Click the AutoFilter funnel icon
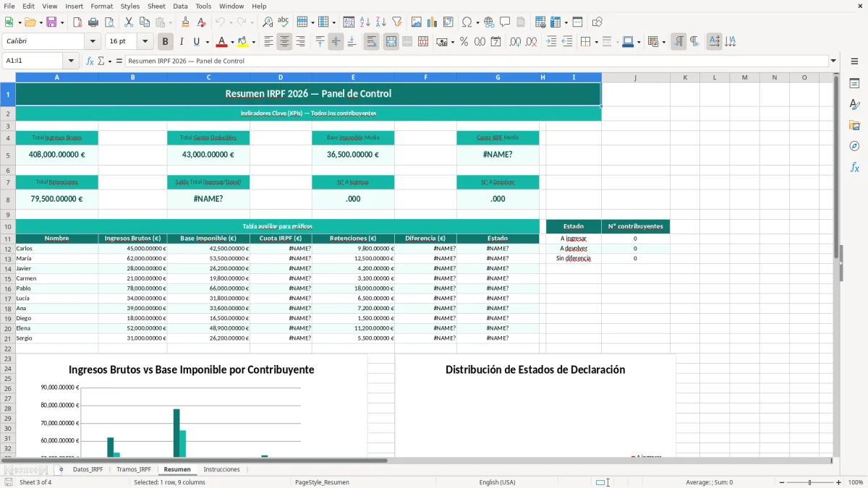This screenshot has height=488, width=868. click(x=396, y=22)
